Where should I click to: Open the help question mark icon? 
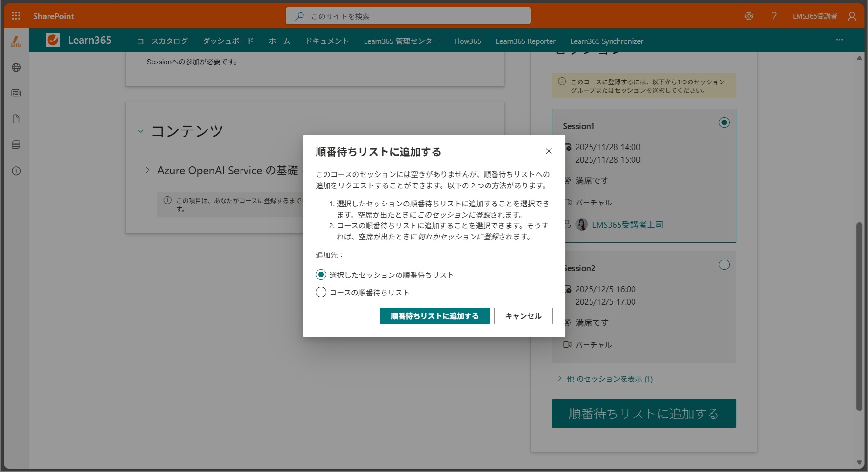click(x=774, y=16)
